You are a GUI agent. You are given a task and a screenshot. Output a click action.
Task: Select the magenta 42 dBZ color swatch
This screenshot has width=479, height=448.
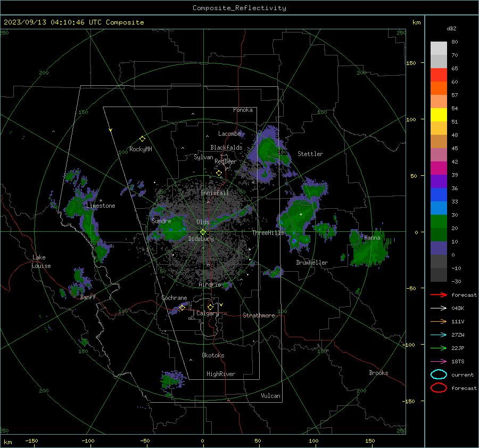[439, 168]
